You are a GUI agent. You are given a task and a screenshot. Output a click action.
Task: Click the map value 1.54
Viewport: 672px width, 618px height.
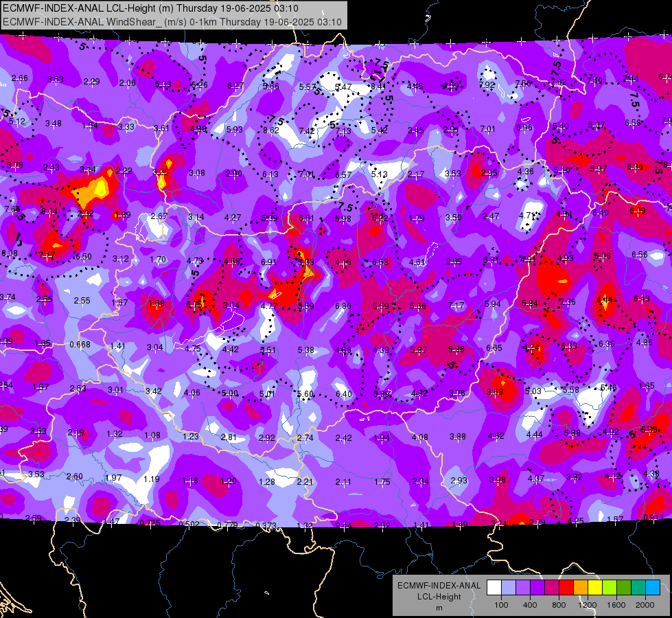point(90,125)
